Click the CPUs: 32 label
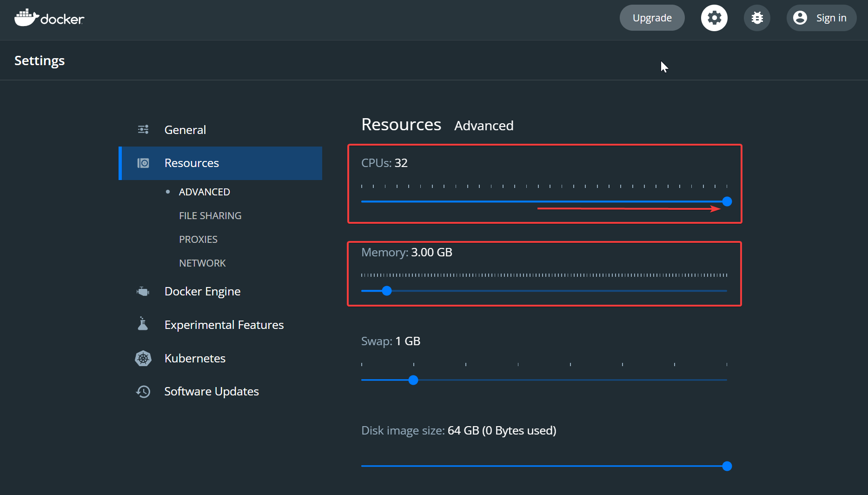Screen dimensions: 868x495 pos(384,163)
